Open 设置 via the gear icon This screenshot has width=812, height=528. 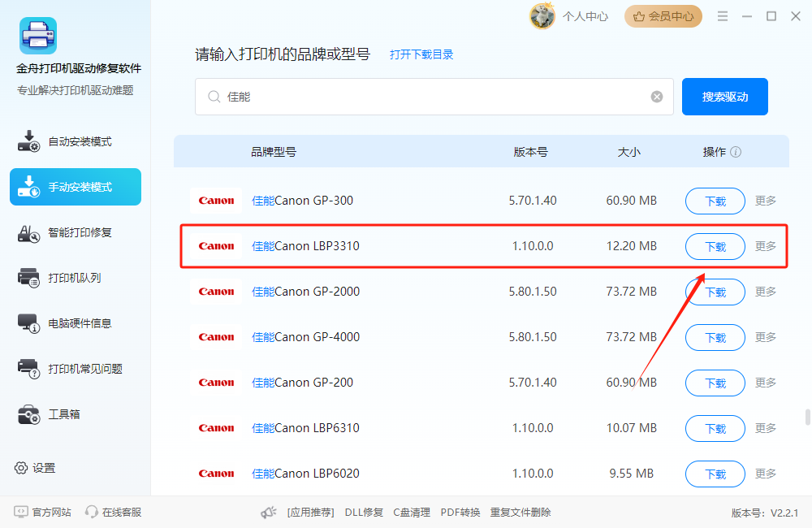click(x=21, y=468)
